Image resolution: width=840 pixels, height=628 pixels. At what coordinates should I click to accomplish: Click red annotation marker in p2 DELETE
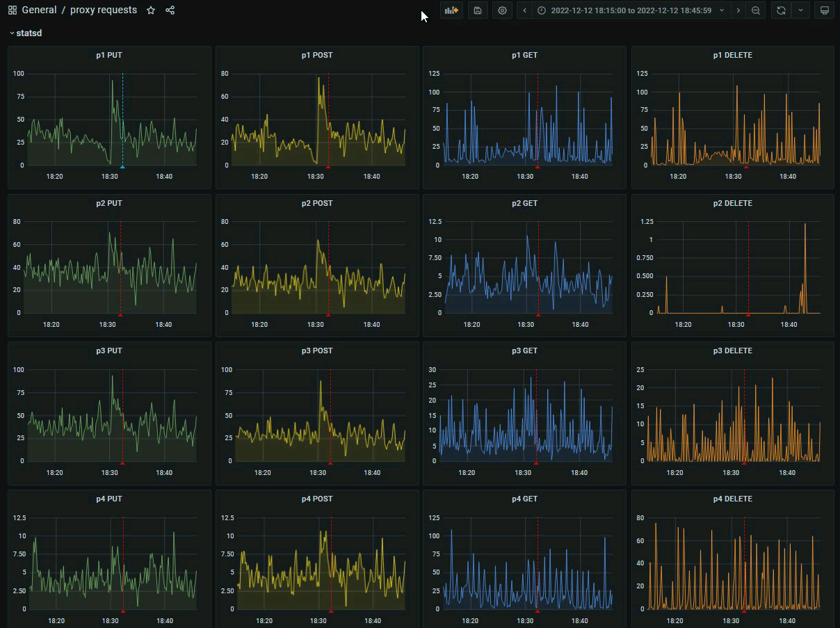[748, 315]
